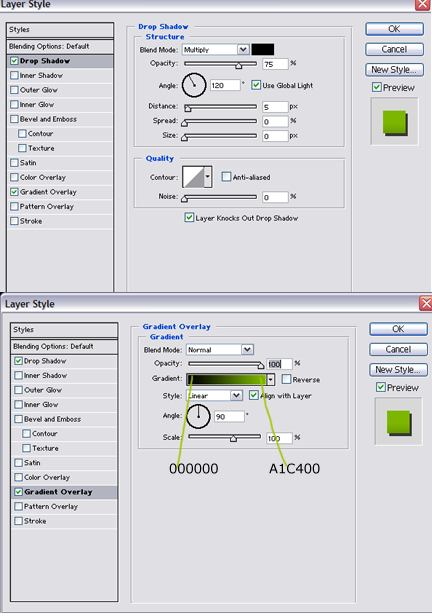Click New Style in the Gradient Overlay dialog
The image size is (432, 616).
click(x=398, y=370)
